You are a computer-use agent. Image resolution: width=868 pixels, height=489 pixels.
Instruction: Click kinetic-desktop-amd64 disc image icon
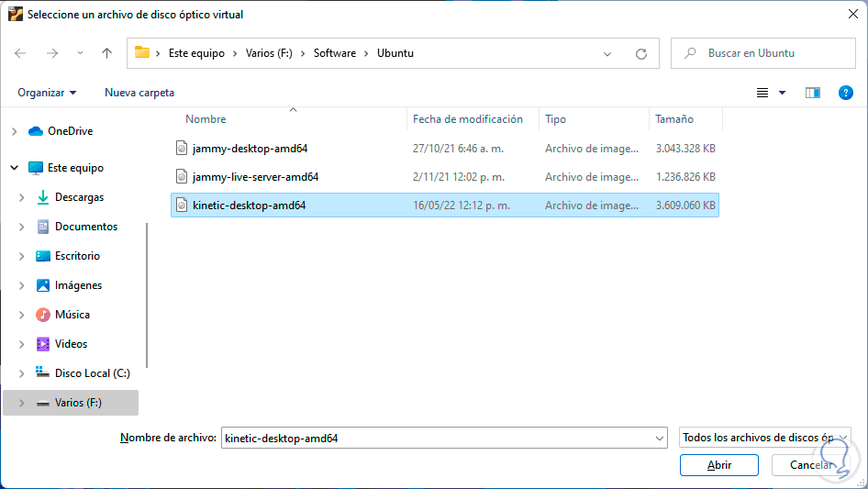click(x=181, y=205)
